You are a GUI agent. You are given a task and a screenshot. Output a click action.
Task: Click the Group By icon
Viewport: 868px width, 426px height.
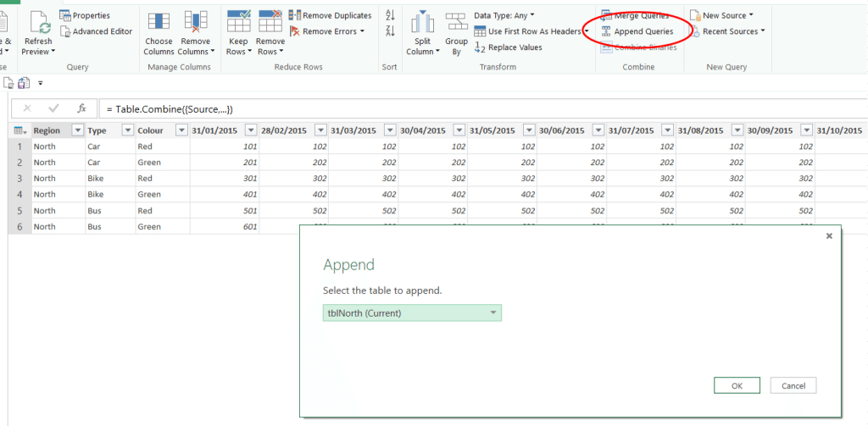pos(457,22)
